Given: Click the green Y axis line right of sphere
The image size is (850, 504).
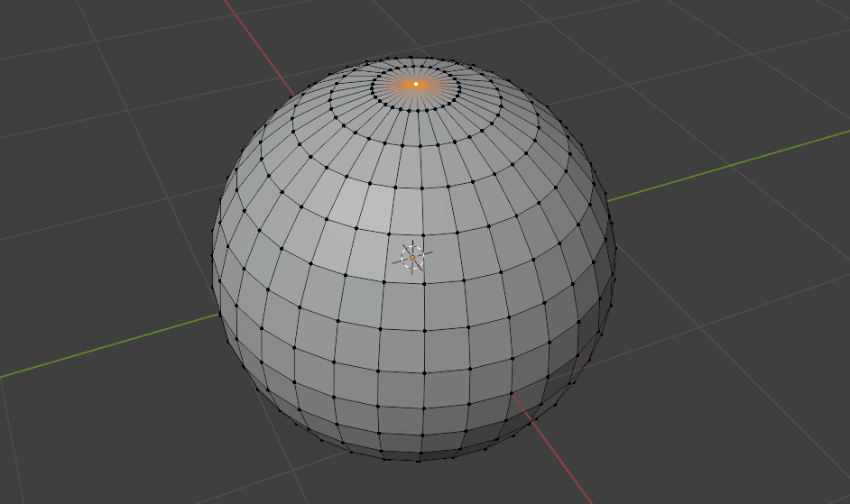Looking at the screenshot, I should click(722, 166).
